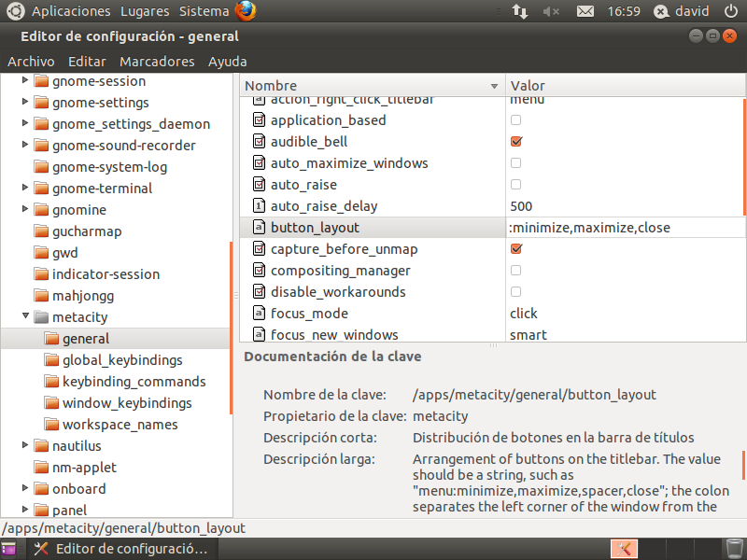Screen dimensions: 747x560
Task: Enable the compositing_manager checkbox
Action: click(515, 270)
